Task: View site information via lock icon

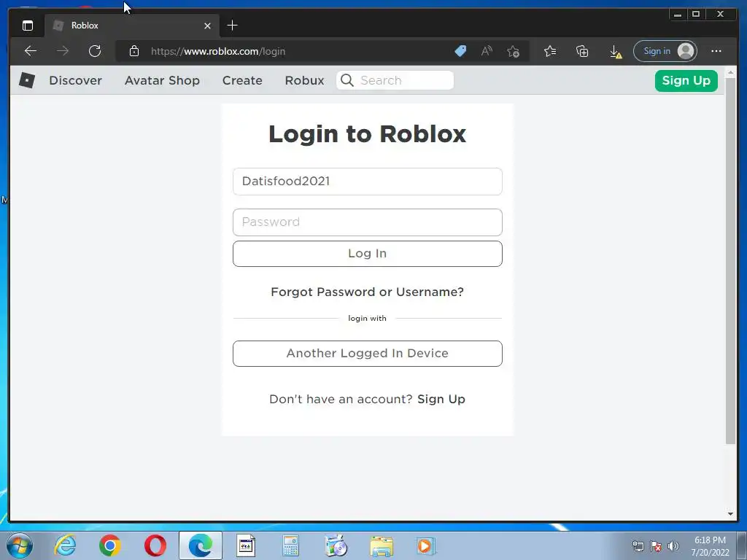Action: [x=134, y=51]
